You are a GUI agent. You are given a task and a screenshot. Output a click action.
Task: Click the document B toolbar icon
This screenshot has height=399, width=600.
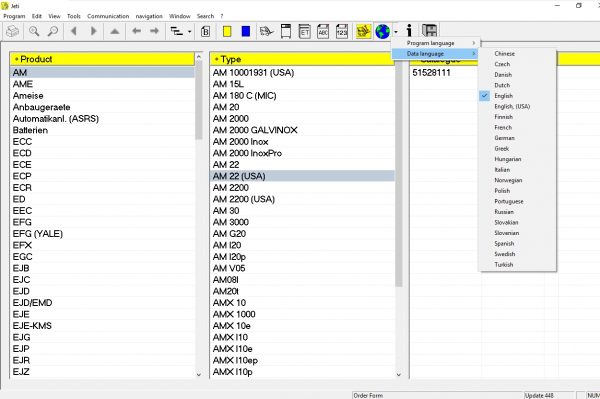pyautogui.click(x=205, y=31)
